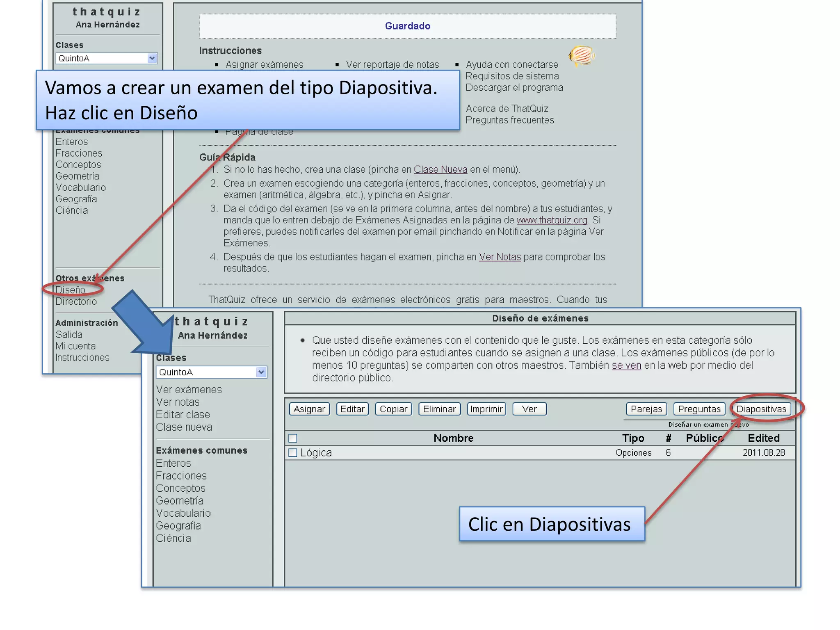Click the thatquiz logo in the top window
The width and height of the screenshot is (840, 630).
107,12
